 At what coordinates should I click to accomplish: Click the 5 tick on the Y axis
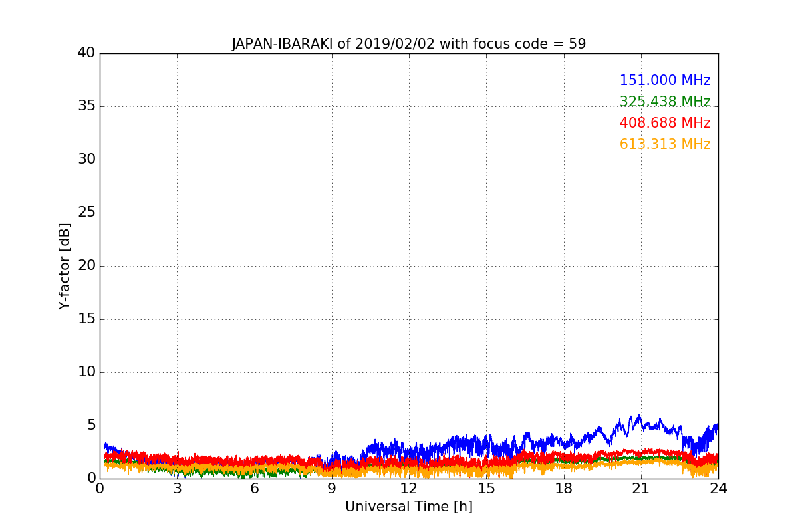click(x=91, y=425)
